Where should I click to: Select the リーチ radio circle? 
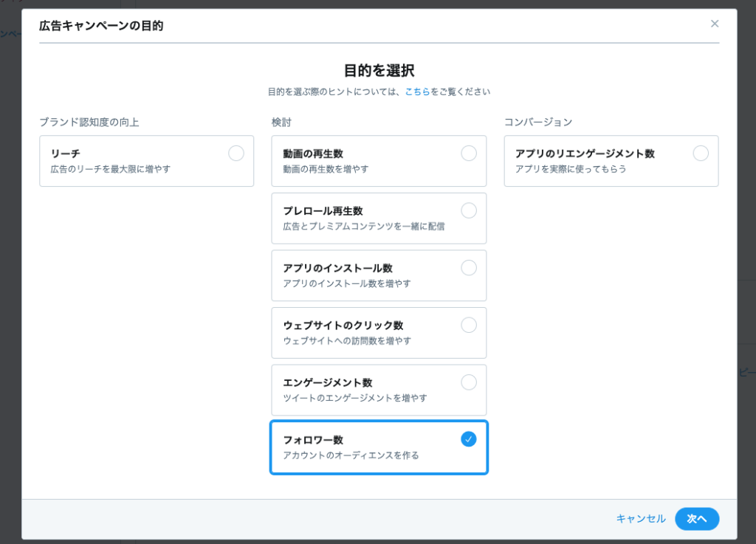pyautogui.click(x=236, y=153)
